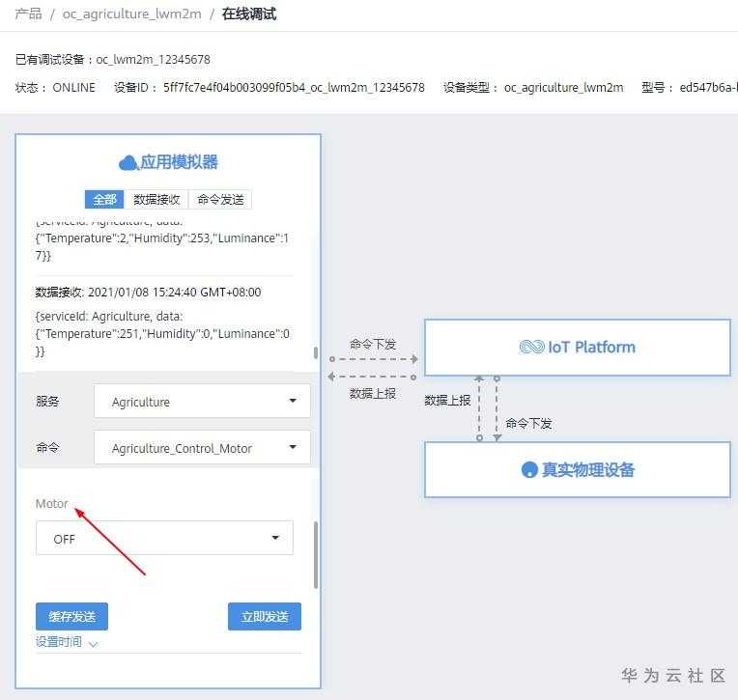Image resolution: width=738 pixels, height=700 pixels.
Task: Open the 命令 dropdown Agriculture_Control_Motor
Action: tap(202, 447)
